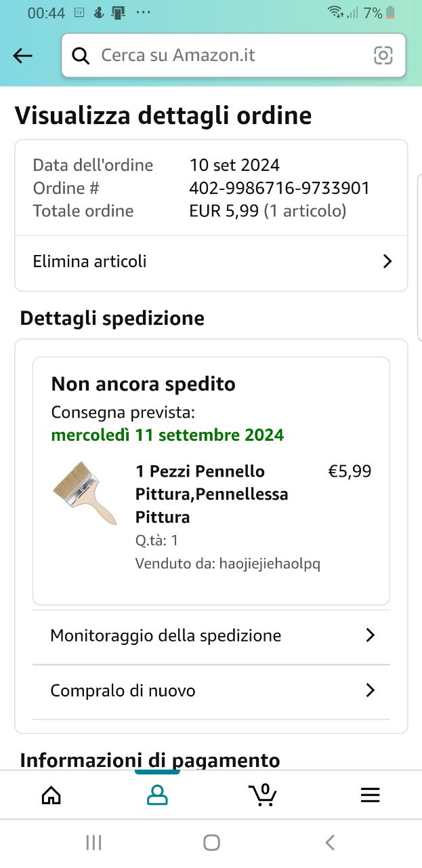Open the hamburger menu icon
This screenshot has width=422, height=868.
[370, 795]
